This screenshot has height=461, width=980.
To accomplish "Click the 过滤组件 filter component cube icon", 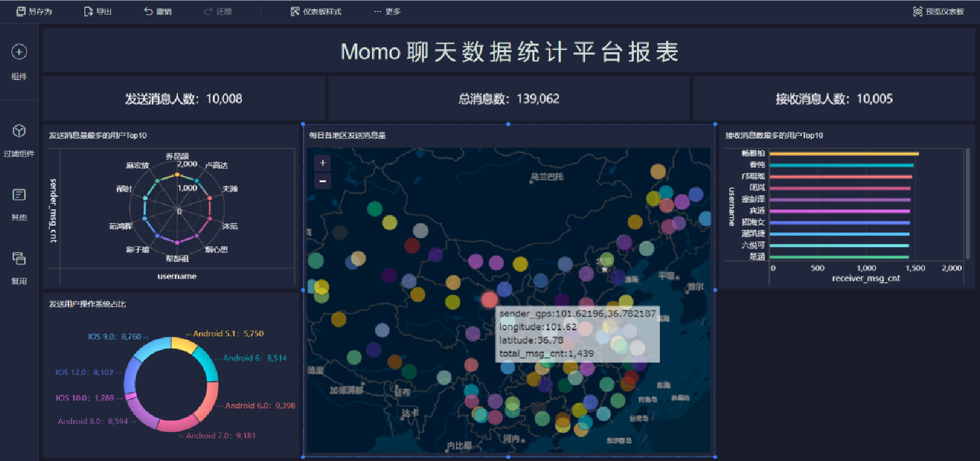I will coord(19,131).
